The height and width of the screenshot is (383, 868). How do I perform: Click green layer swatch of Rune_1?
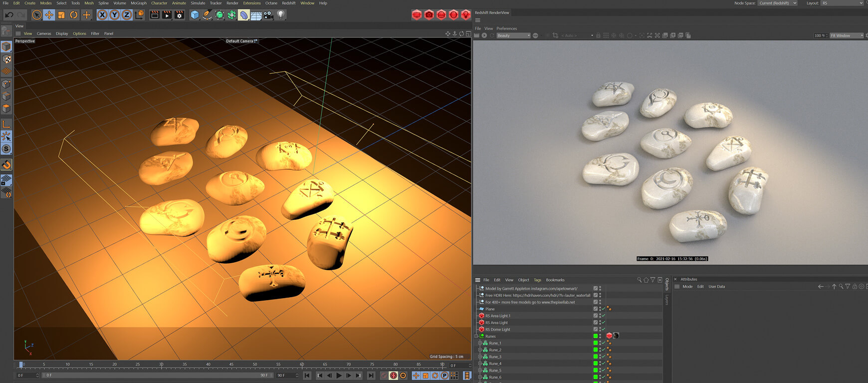pos(595,343)
